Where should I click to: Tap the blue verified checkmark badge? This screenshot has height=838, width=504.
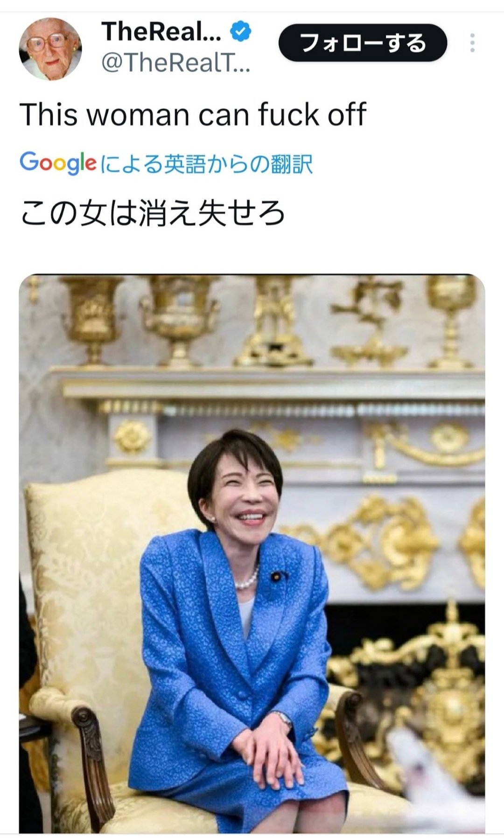241,32
